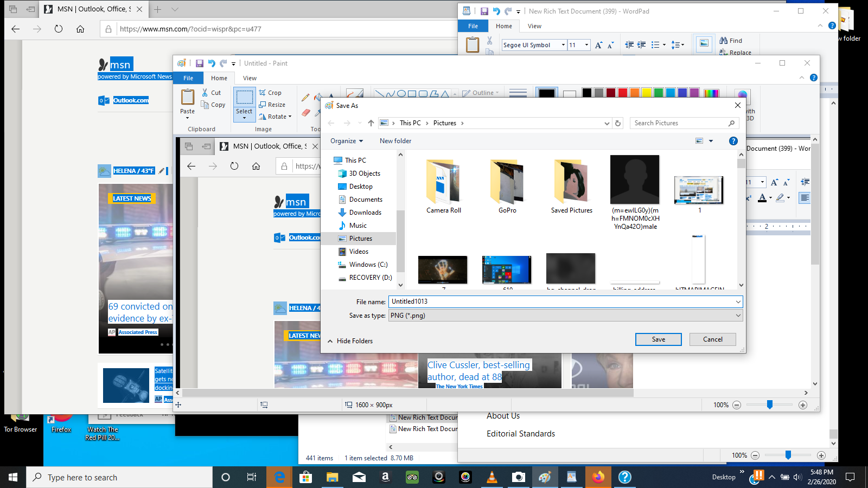Screen dimensions: 868x488
Task: Refresh the Pictures location in Save As
Action: 618,123
